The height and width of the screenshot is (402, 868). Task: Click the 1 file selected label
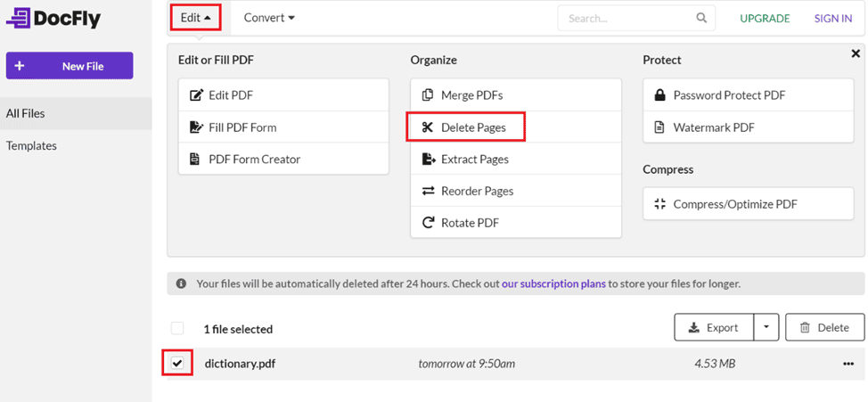click(238, 329)
